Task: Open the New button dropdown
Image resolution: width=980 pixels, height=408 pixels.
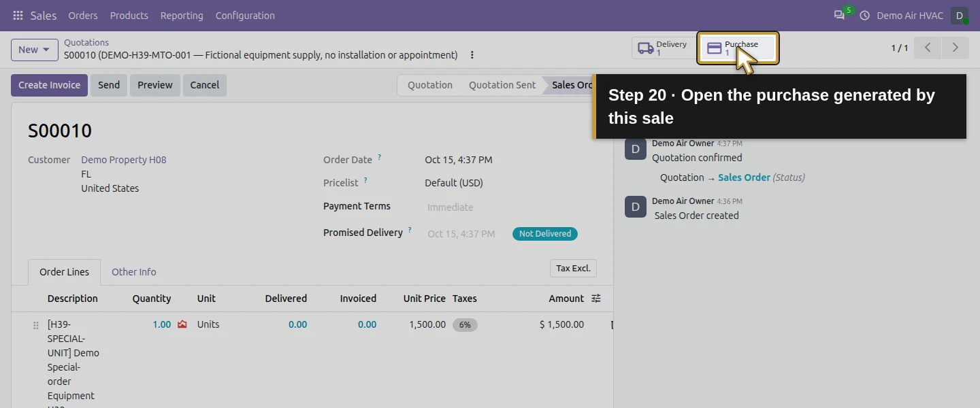Action: pyautogui.click(x=35, y=50)
